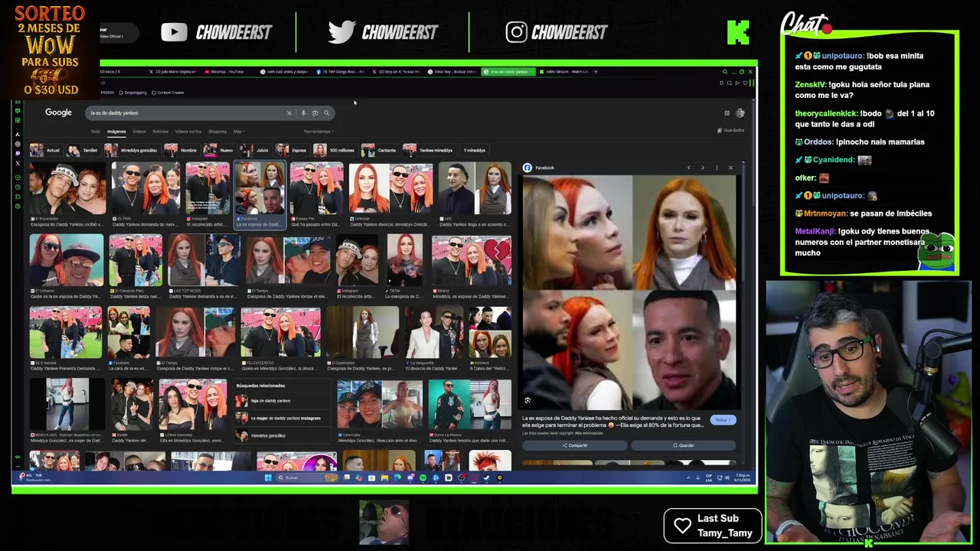Open the Google account avatar
980x551 pixels.
tap(740, 113)
